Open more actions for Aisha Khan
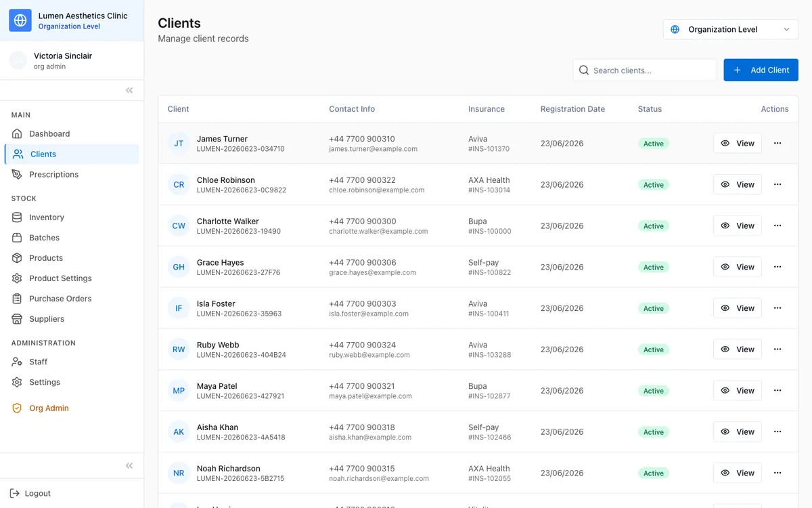Screen dimensions: 812x508 (777, 431)
